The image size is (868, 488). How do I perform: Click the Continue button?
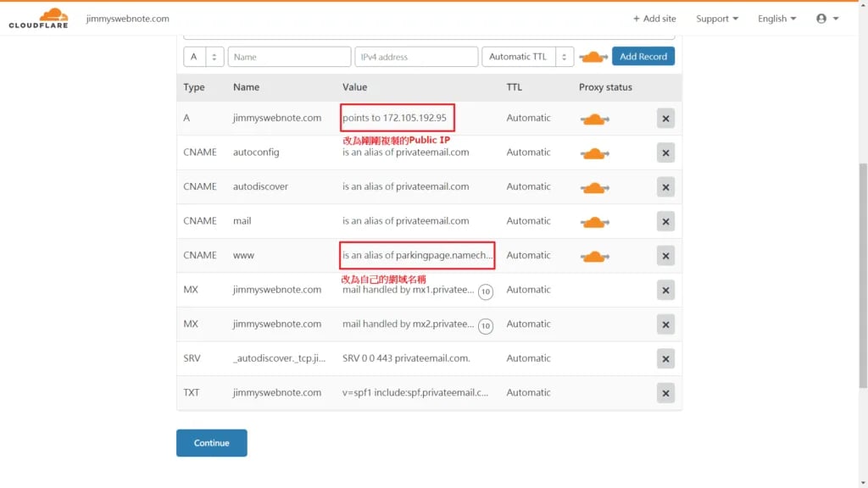click(211, 442)
